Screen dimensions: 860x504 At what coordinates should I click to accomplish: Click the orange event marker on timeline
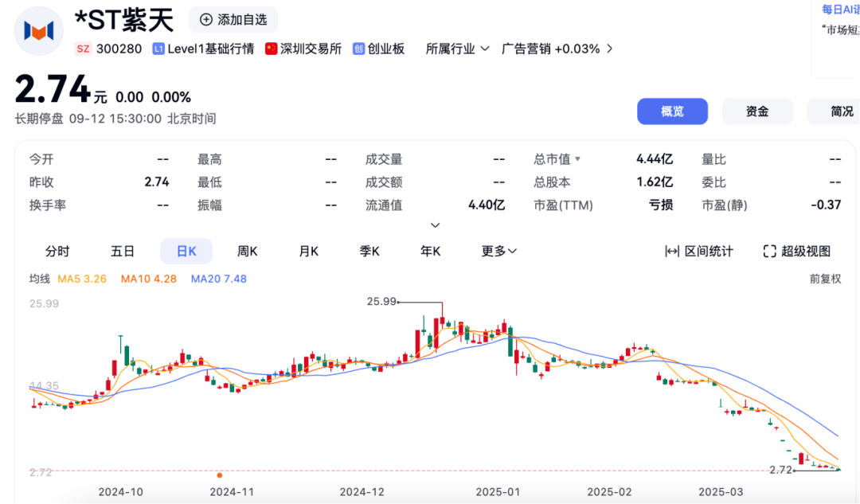tap(220, 475)
